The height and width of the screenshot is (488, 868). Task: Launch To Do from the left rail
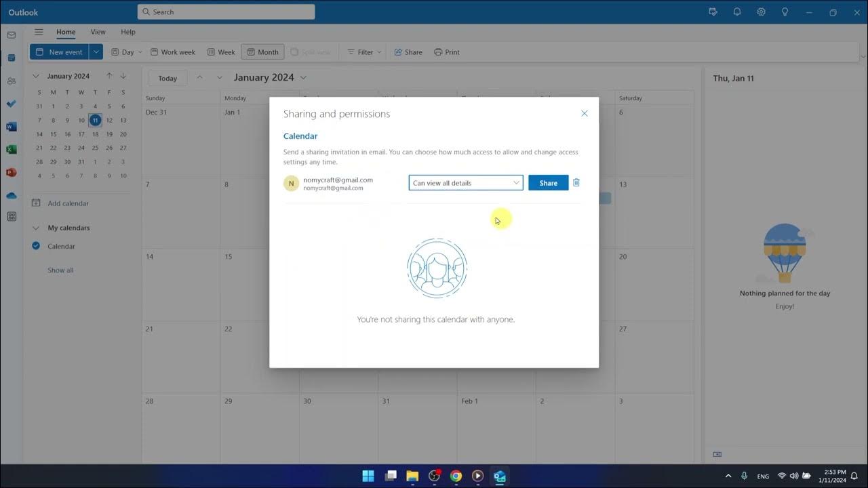[11, 103]
